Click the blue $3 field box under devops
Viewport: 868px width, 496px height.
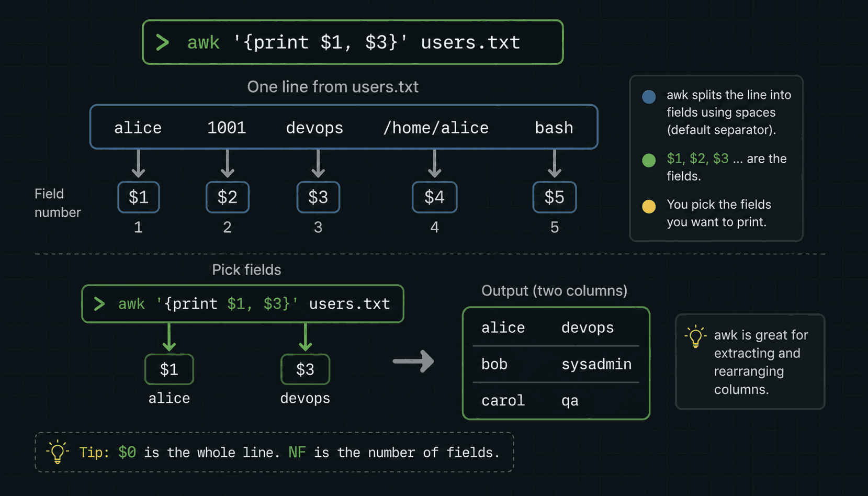pyautogui.click(x=318, y=197)
